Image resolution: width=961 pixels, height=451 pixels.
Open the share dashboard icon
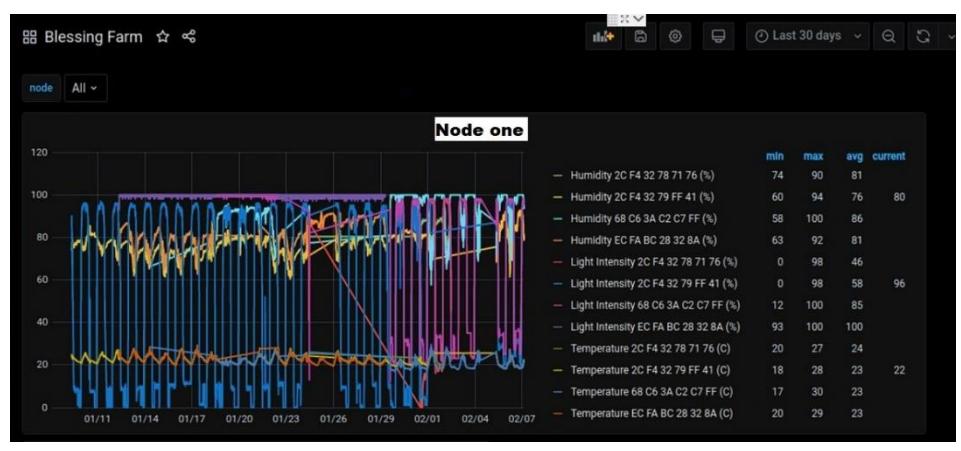[189, 37]
